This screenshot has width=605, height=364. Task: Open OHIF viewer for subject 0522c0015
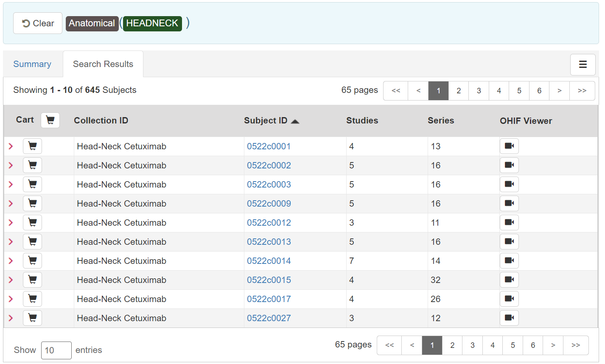pyautogui.click(x=509, y=280)
